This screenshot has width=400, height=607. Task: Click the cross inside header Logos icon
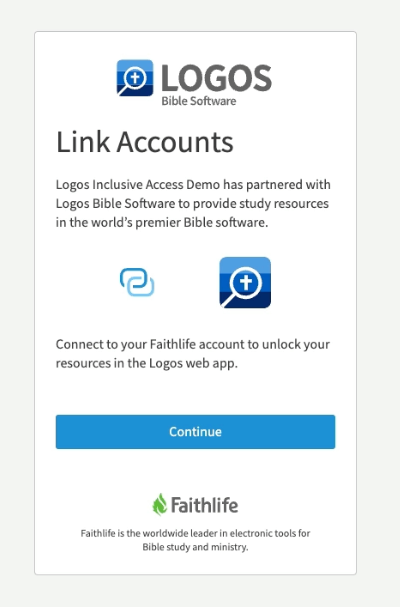[135, 77]
